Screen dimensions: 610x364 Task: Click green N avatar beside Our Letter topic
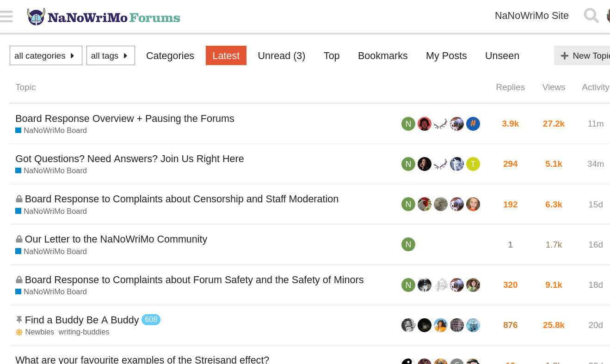click(x=408, y=244)
